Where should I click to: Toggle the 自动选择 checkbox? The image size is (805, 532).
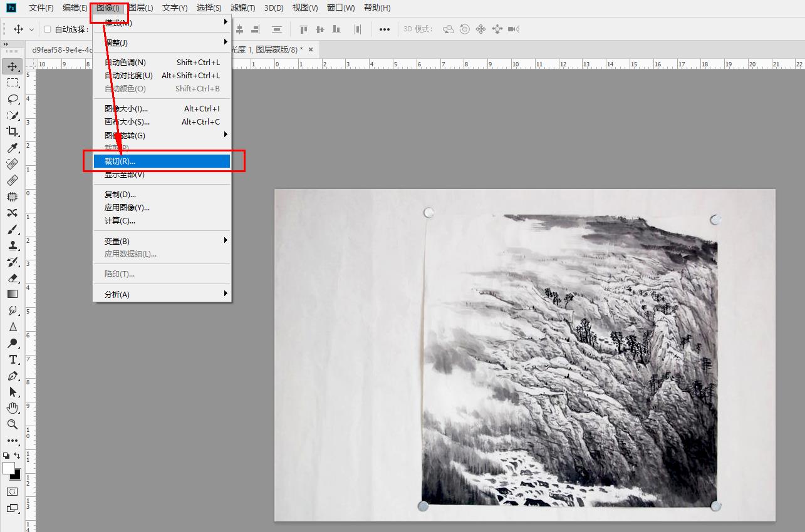(x=48, y=29)
